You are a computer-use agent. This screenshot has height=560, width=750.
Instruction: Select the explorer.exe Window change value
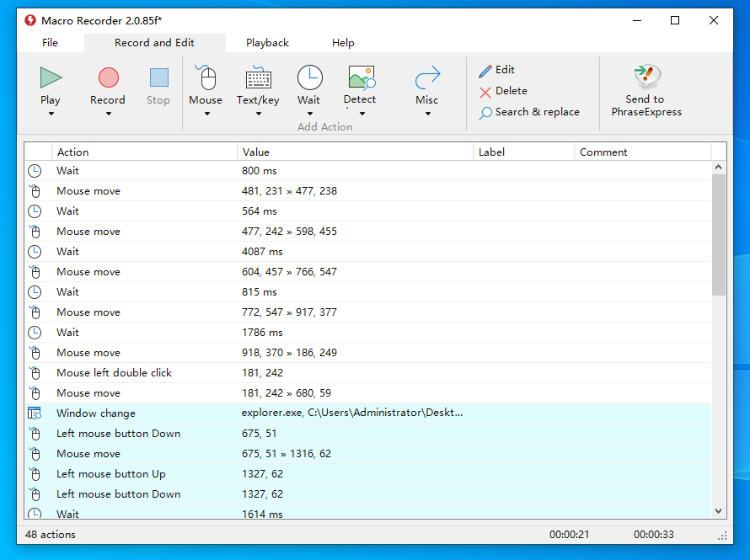(x=352, y=413)
